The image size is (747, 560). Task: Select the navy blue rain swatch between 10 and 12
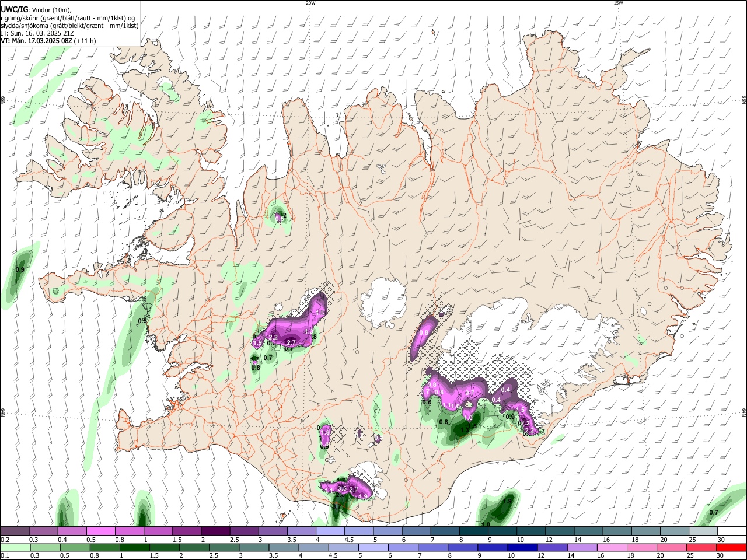click(x=523, y=548)
